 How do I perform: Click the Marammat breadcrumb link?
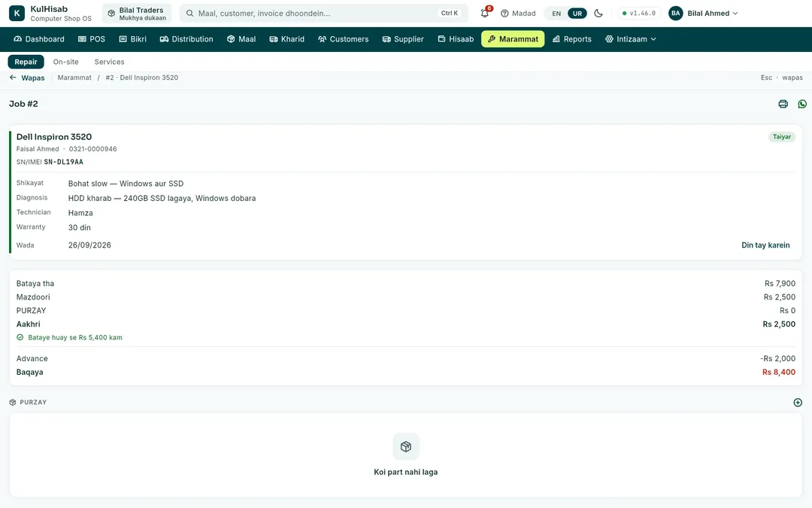tap(74, 78)
